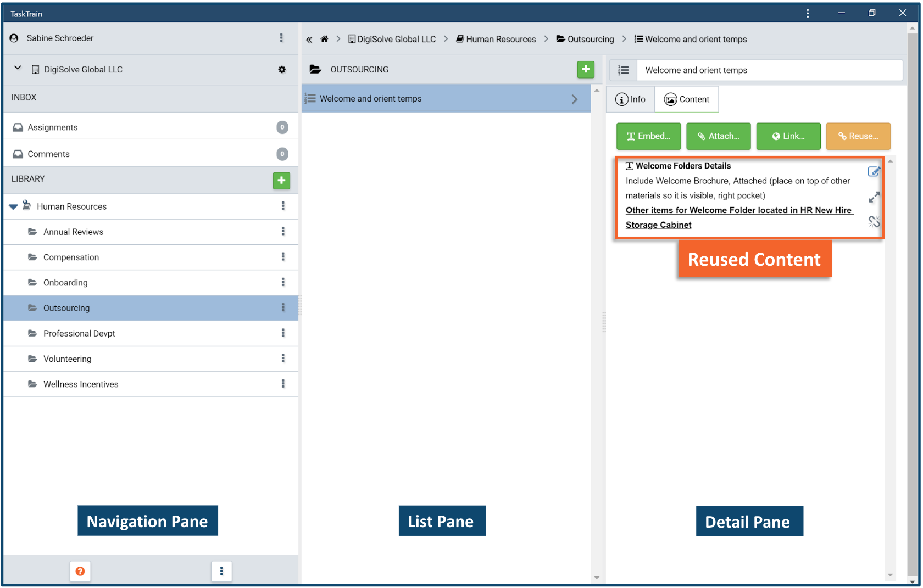Click green plus in Outsourcing list header
The height and width of the screenshot is (588, 923).
pyautogui.click(x=586, y=69)
